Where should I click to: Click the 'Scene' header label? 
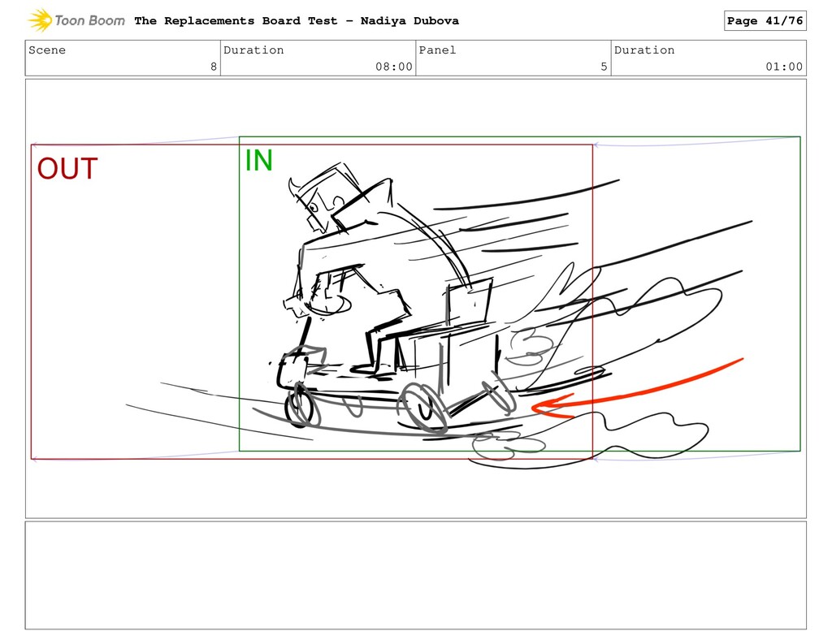[47, 50]
